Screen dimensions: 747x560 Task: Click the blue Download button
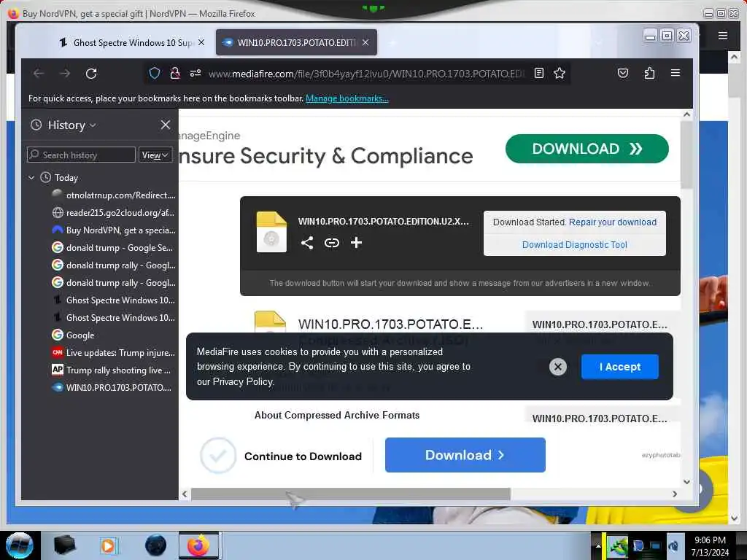[x=465, y=455]
